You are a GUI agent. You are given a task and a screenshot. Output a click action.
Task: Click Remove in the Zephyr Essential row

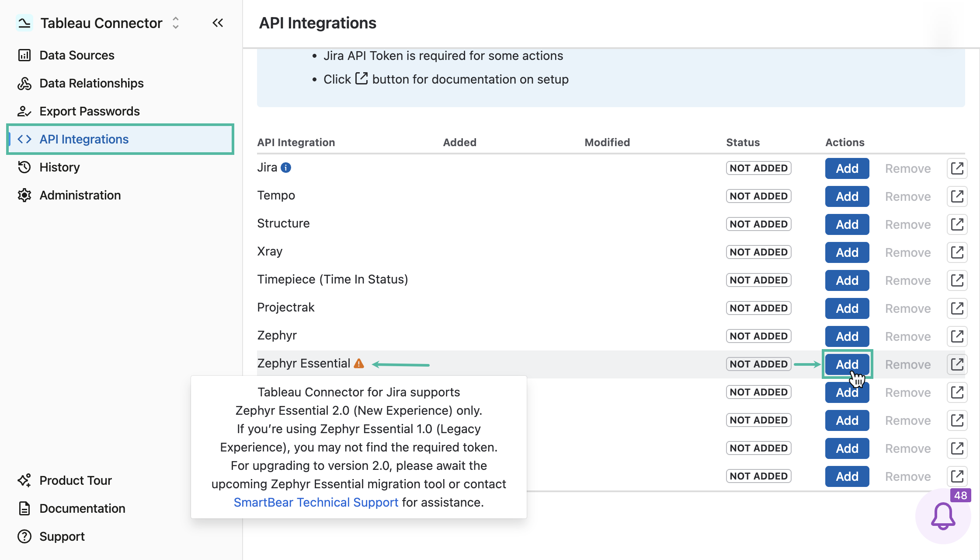[908, 364]
